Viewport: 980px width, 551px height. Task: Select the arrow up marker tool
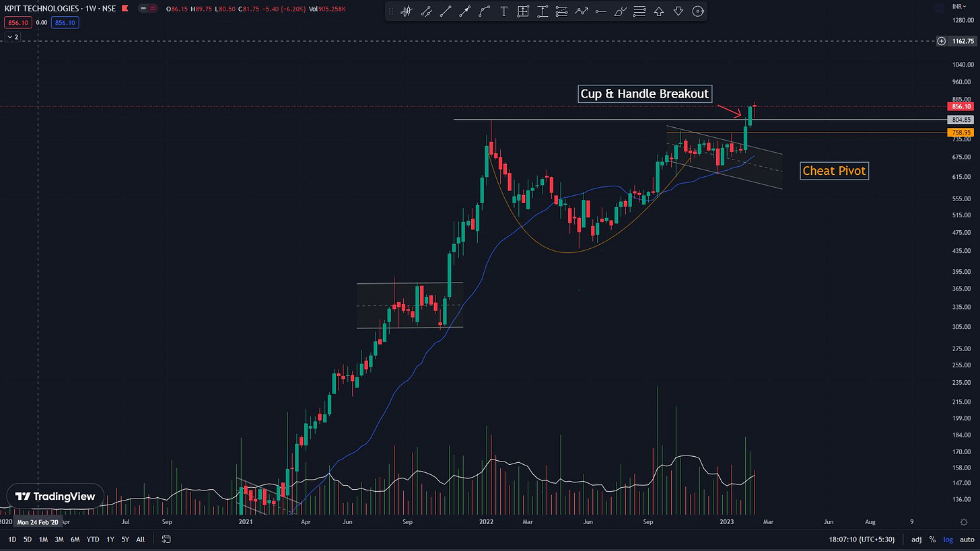[660, 11]
